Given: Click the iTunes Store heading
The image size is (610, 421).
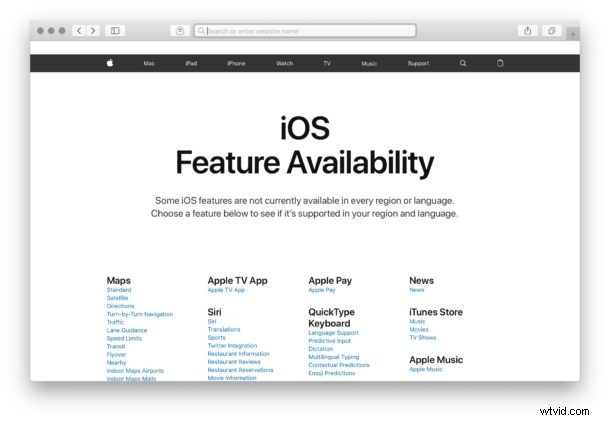Looking at the screenshot, I should pos(436,312).
